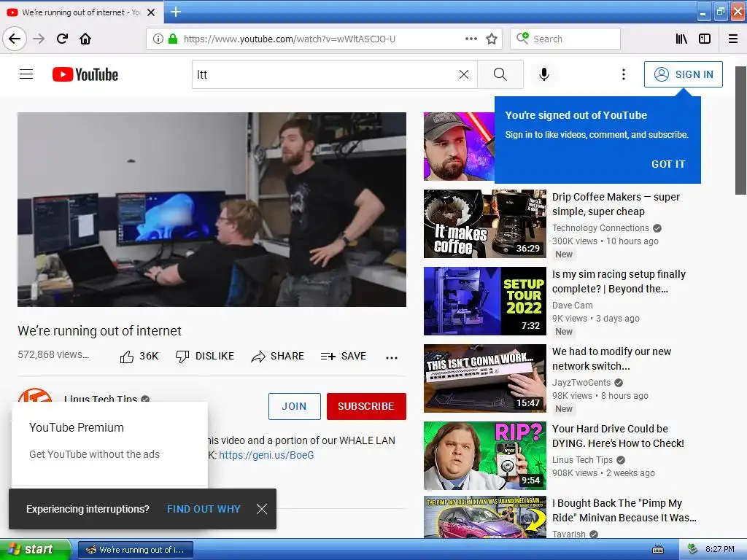Toggle the browser sidebar view
The width and height of the screenshot is (747, 560).
point(705,39)
